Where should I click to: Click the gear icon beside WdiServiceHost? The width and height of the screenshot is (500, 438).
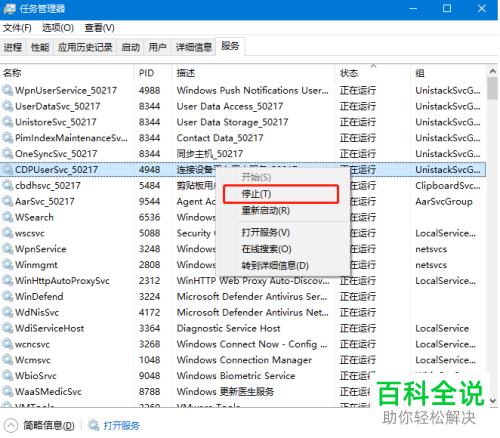tap(7, 328)
